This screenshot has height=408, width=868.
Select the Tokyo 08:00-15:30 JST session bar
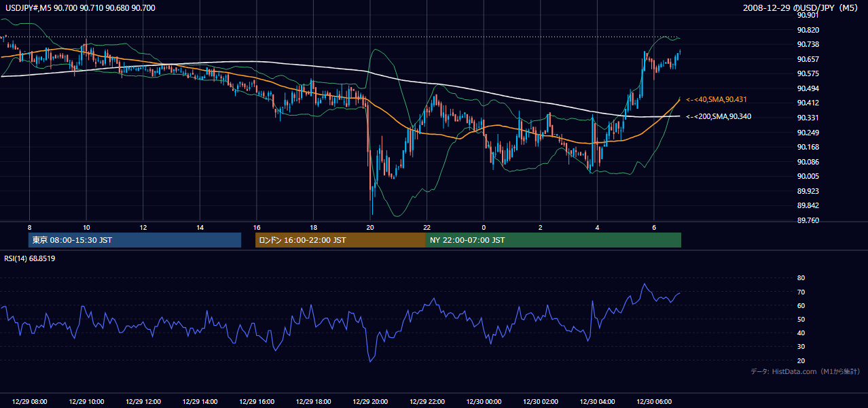tap(134, 240)
